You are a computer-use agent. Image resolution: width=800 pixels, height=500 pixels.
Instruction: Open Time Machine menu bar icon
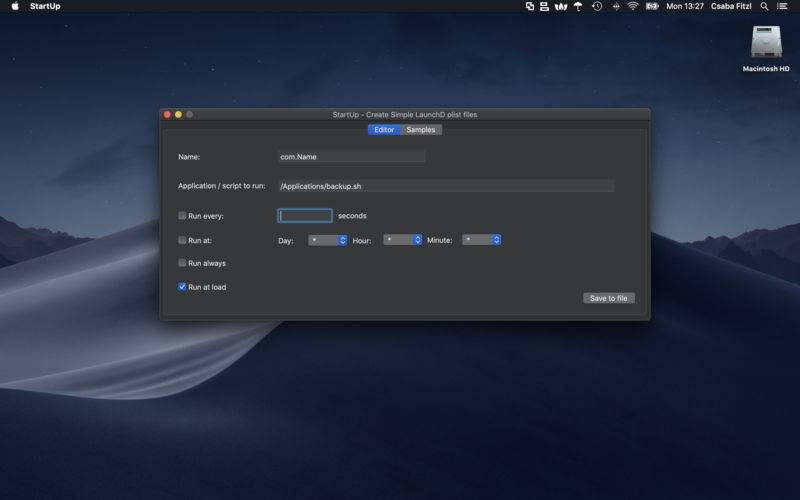coord(597,6)
